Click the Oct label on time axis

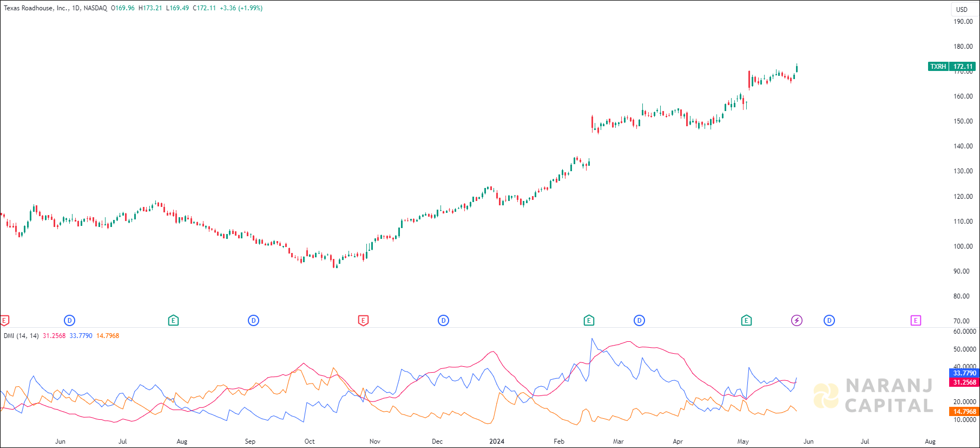click(310, 441)
